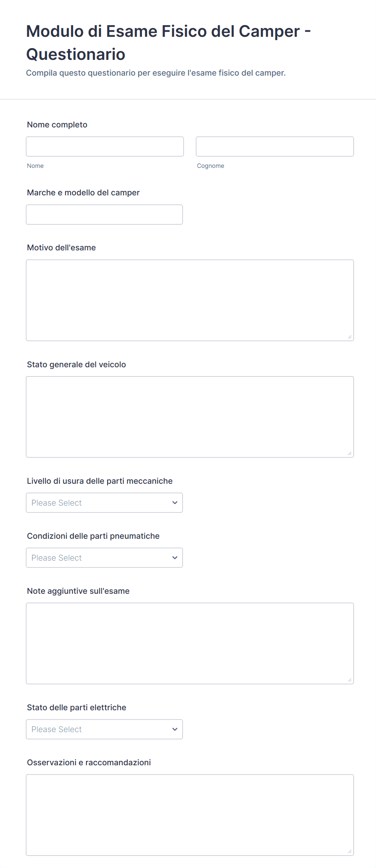The width and height of the screenshot is (376, 868).
Task: Click the Note aggiuntive sull'esame text area
Action: [190, 643]
